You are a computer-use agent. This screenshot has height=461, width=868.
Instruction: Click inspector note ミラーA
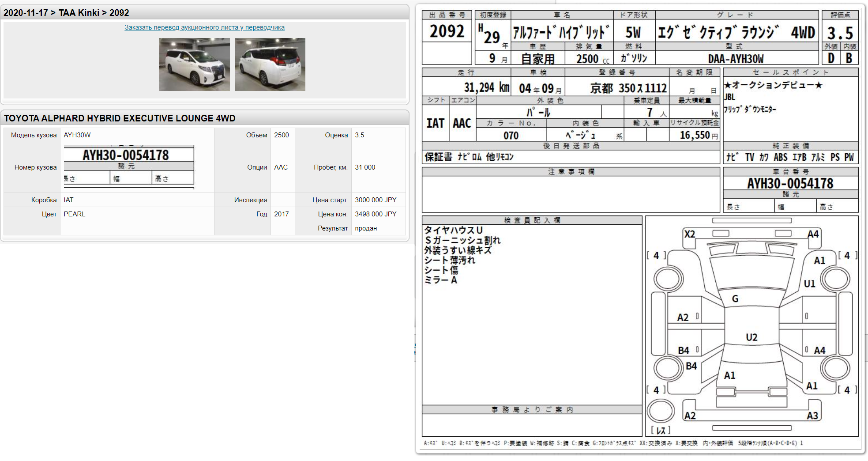(440, 280)
